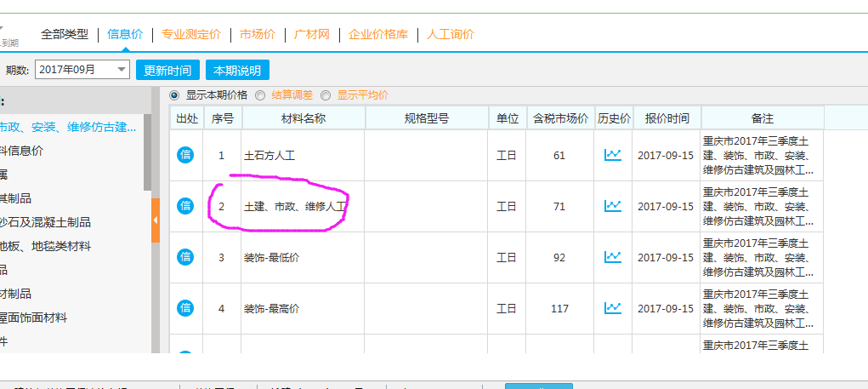Click column header 序号
The width and height of the screenshot is (868, 389).
click(x=223, y=118)
